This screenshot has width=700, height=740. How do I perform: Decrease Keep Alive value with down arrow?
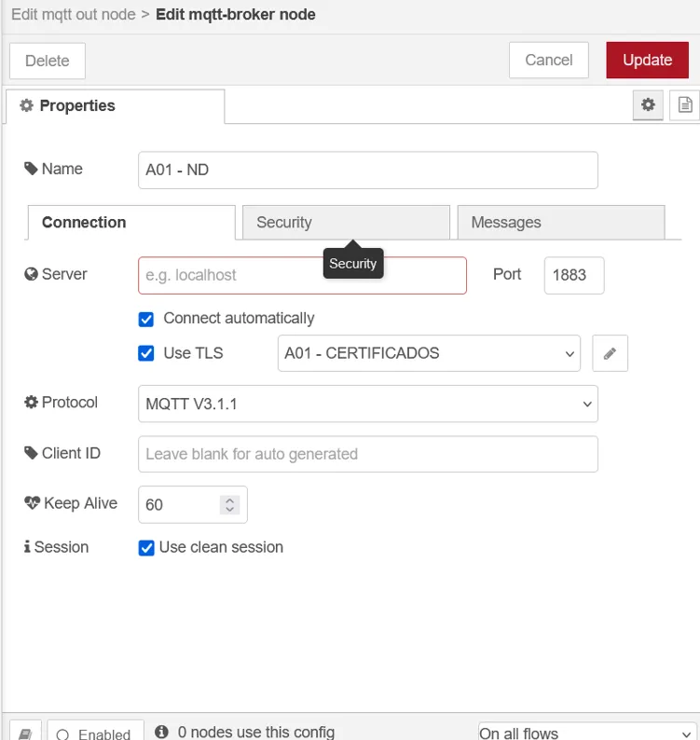tap(230, 510)
